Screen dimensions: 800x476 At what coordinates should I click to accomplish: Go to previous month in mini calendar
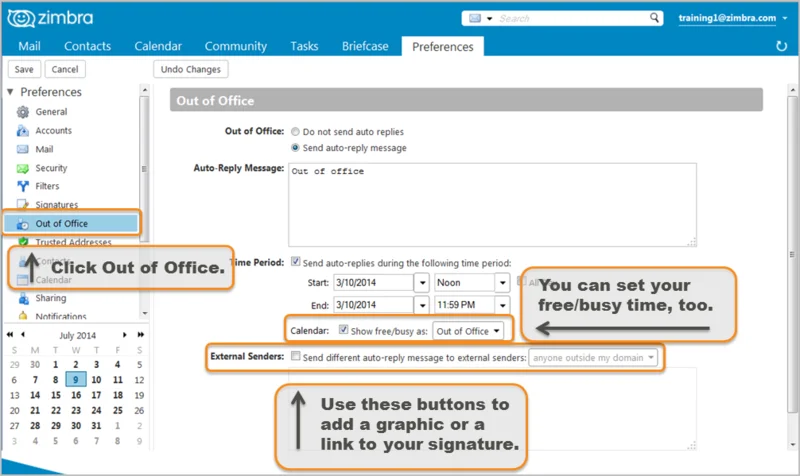pos(23,335)
